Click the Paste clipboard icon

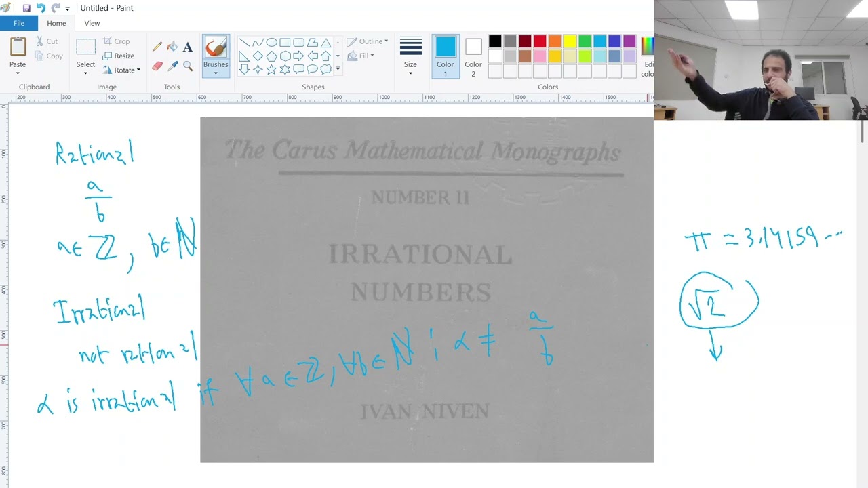click(18, 47)
